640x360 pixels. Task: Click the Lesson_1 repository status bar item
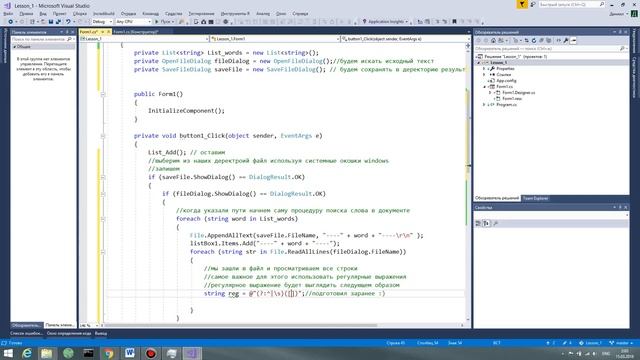[591, 343]
